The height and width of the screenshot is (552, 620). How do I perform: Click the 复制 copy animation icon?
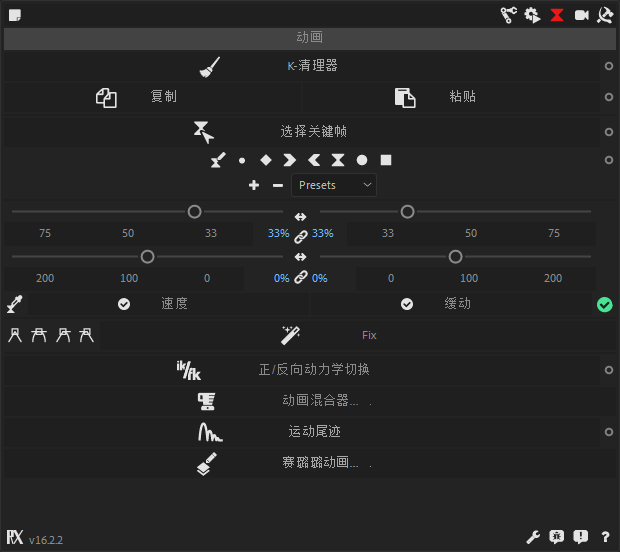pos(106,97)
